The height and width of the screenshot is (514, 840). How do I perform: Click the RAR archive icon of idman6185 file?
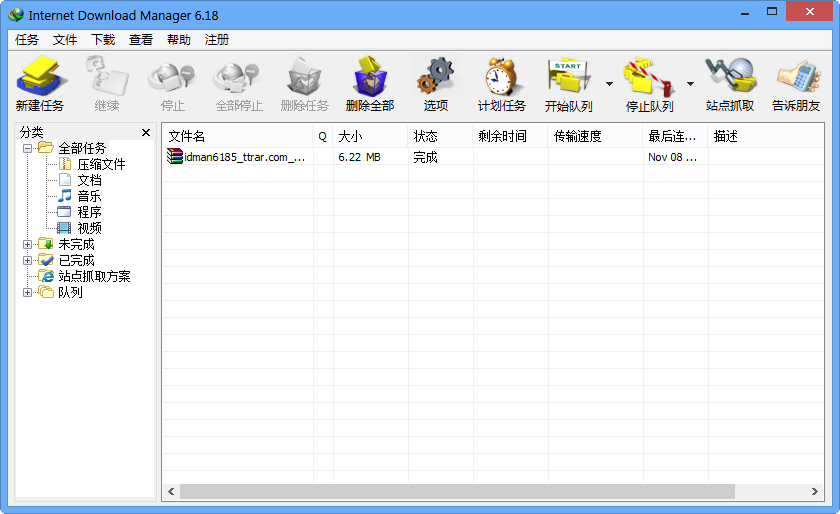(175, 156)
